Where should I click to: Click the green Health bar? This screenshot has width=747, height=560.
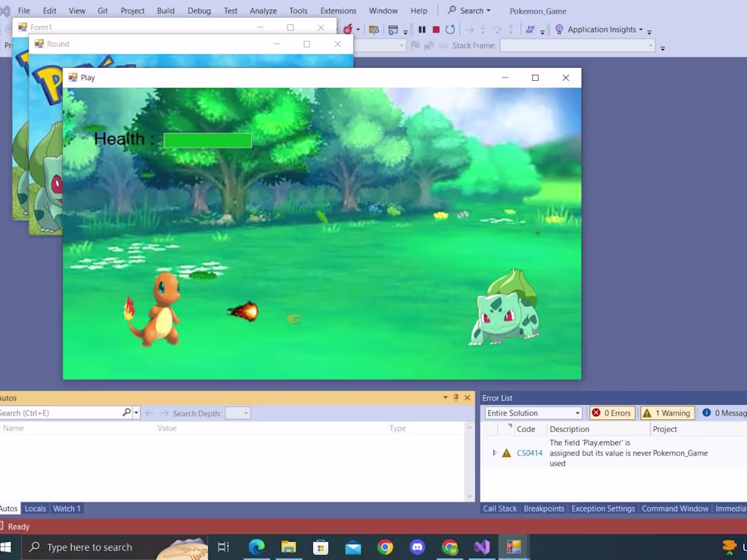coord(208,140)
